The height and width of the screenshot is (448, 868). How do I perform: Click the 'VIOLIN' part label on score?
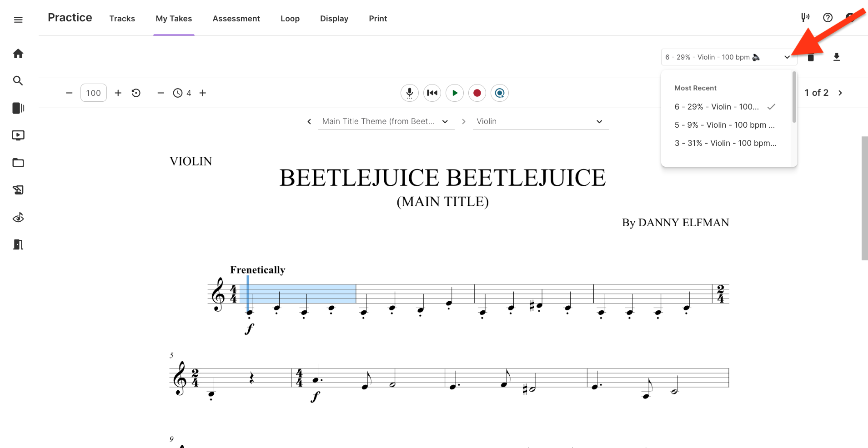pos(191,161)
